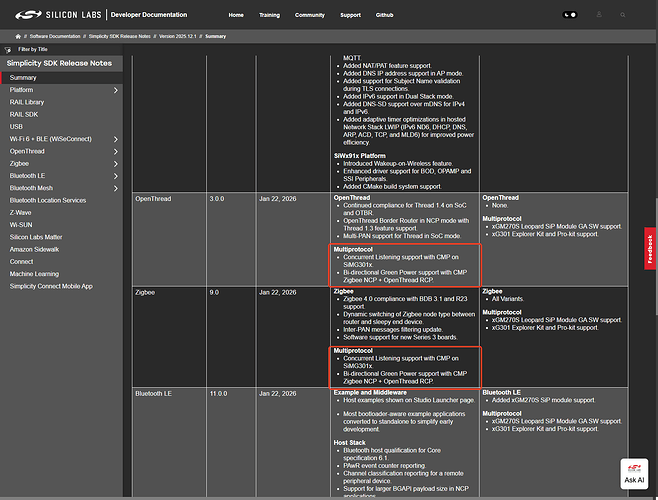Open Z-Wave in the sidebar

point(21,212)
